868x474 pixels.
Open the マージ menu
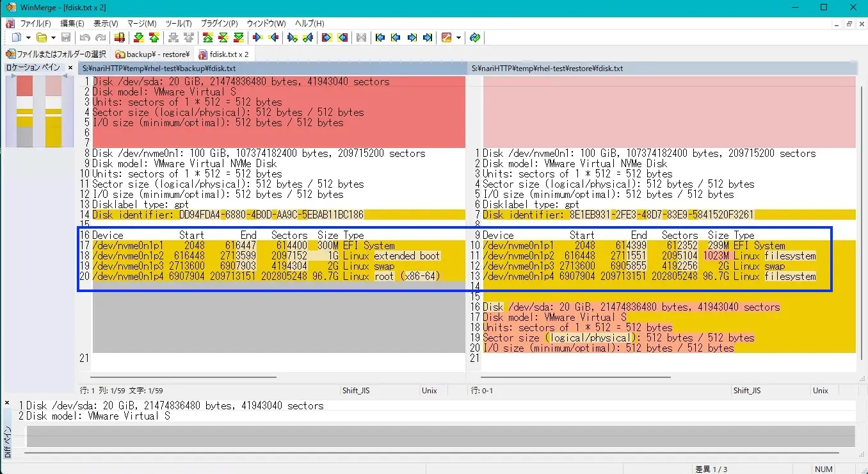[x=142, y=23]
